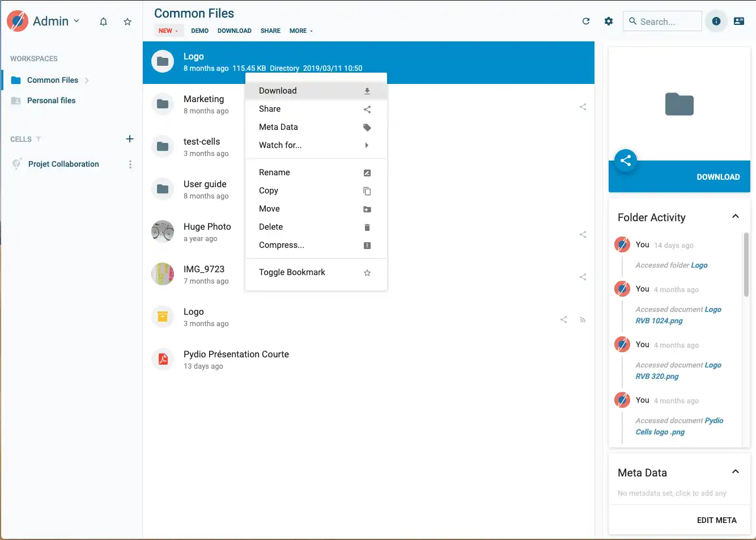The width and height of the screenshot is (756, 540).
Task: Click DOWNLOAD button in preview panel
Action: (x=718, y=177)
